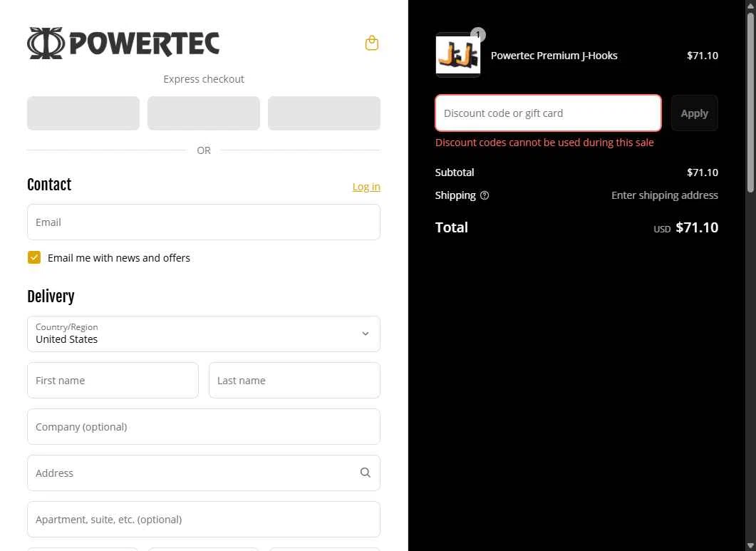Focus the Last name field
Screen dimensions: 756x551
tap(294, 381)
